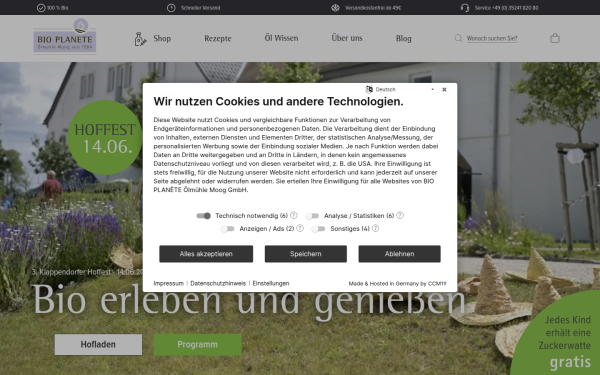Screen dimensions: 600x375
Task: Enable the Sonstiges switch
Action: tap(318, 229)
